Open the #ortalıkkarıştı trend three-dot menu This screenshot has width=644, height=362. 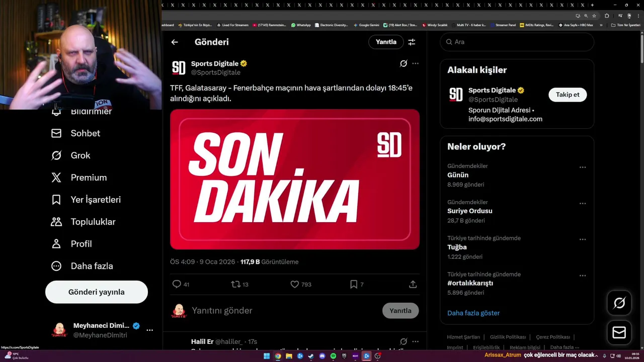tap(583, 276)
